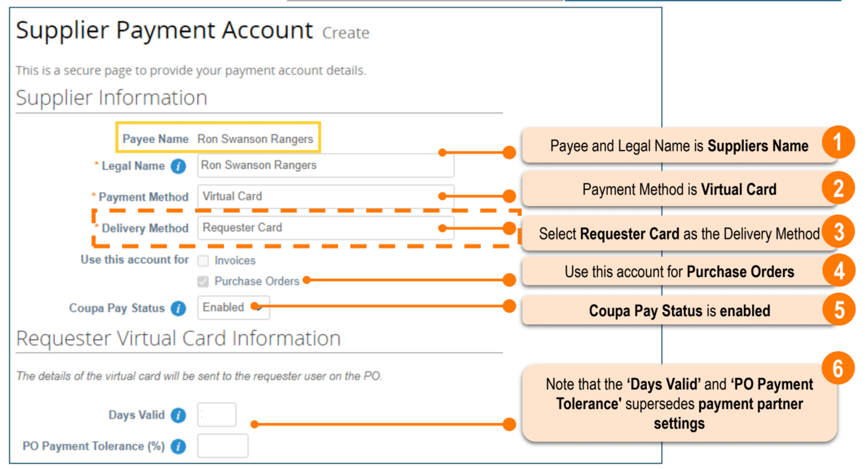868x470 pixels.
Task: Click the virtual card details italic note
Action: click(199, 376)
